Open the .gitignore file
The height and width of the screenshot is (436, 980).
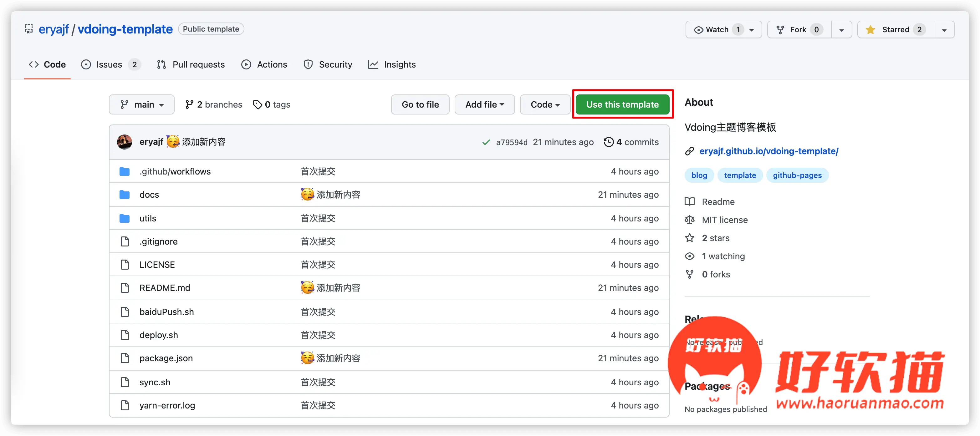(158, 241)
